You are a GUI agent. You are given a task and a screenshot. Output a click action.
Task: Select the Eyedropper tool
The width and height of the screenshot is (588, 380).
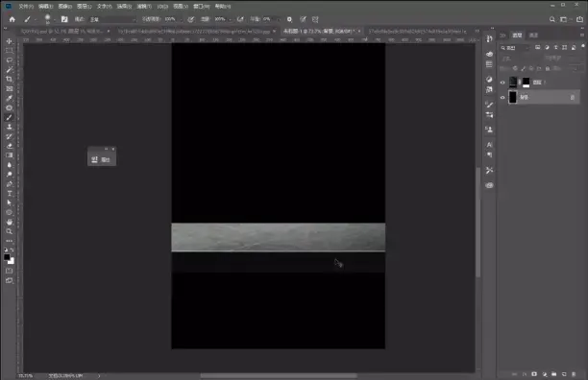(10, 98)
